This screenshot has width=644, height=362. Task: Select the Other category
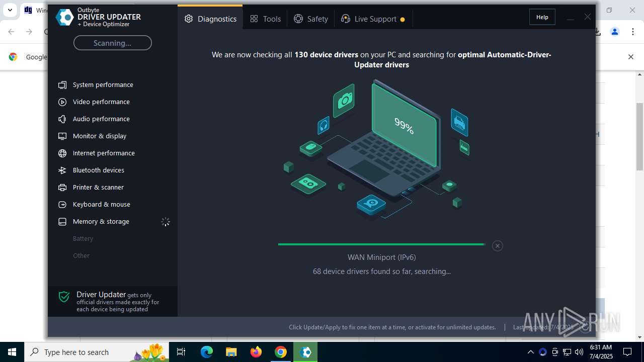tap(81, 256)
